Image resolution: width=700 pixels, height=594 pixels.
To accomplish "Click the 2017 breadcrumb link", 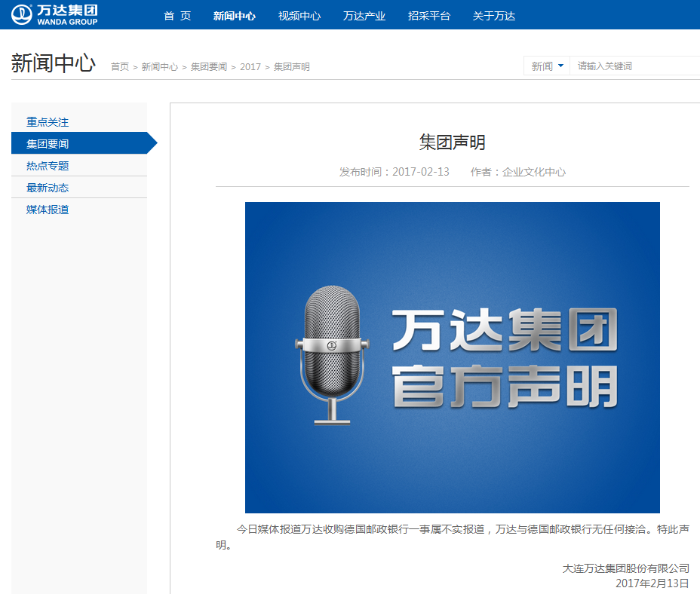I will (250, 67).
